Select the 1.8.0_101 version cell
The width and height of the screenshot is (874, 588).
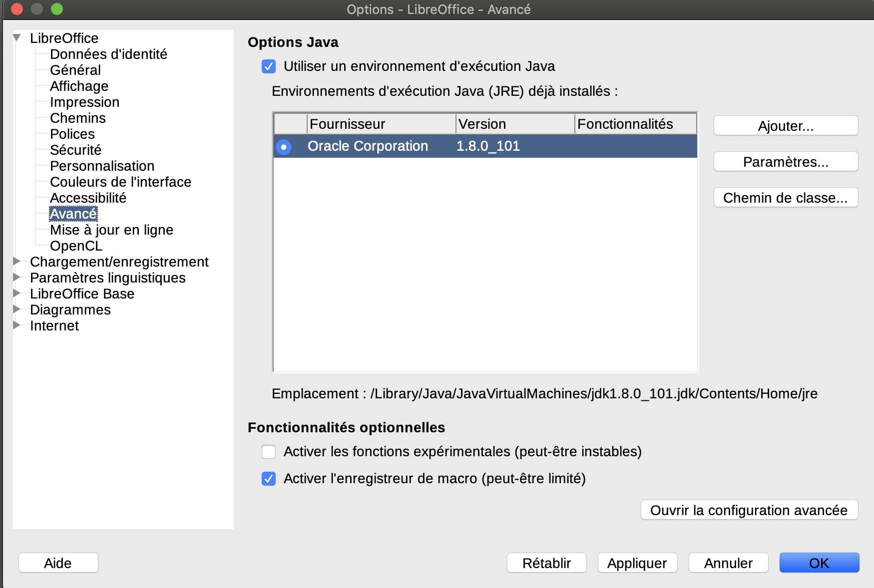pos(488,146)
